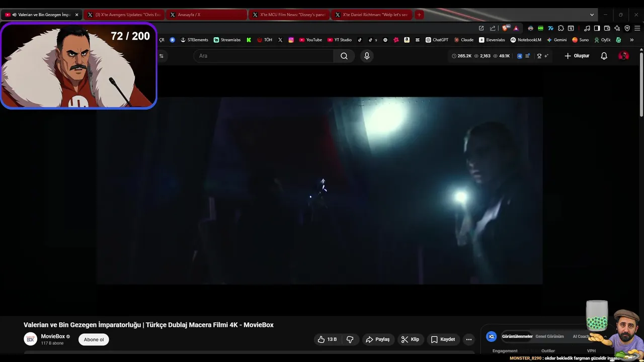
Task: Switch to the MCU Film News tab
Action: [x=289, y=15]
